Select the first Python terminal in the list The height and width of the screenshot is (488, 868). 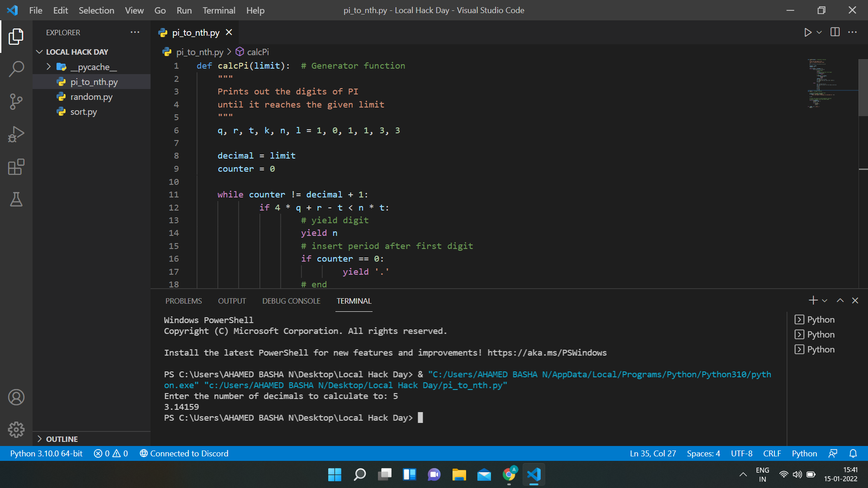coord(820,319)
